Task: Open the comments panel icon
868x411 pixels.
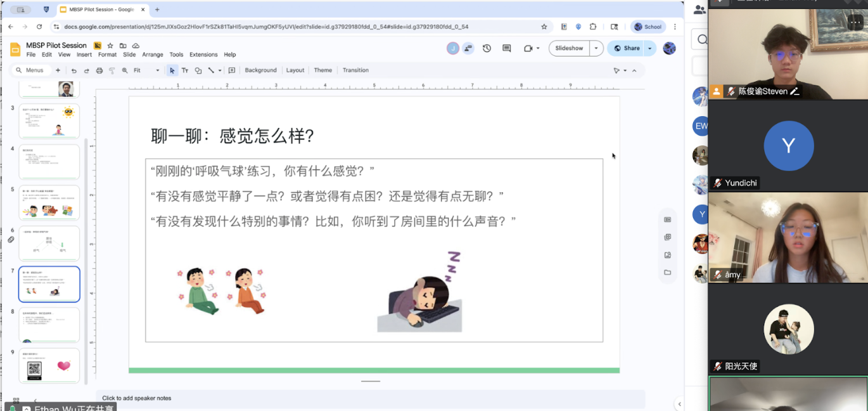Action: pos(506,48)
